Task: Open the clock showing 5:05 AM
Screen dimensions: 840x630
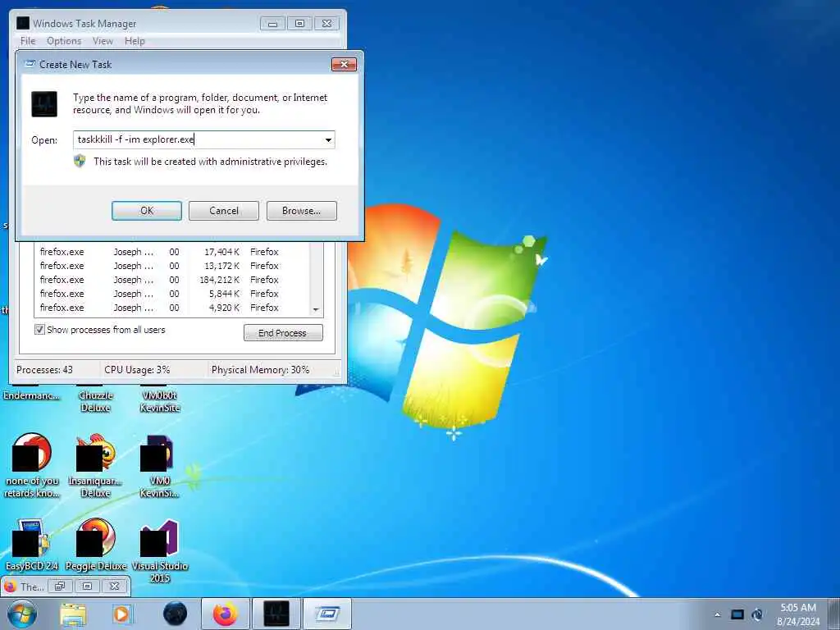Action: click(798, 614)
